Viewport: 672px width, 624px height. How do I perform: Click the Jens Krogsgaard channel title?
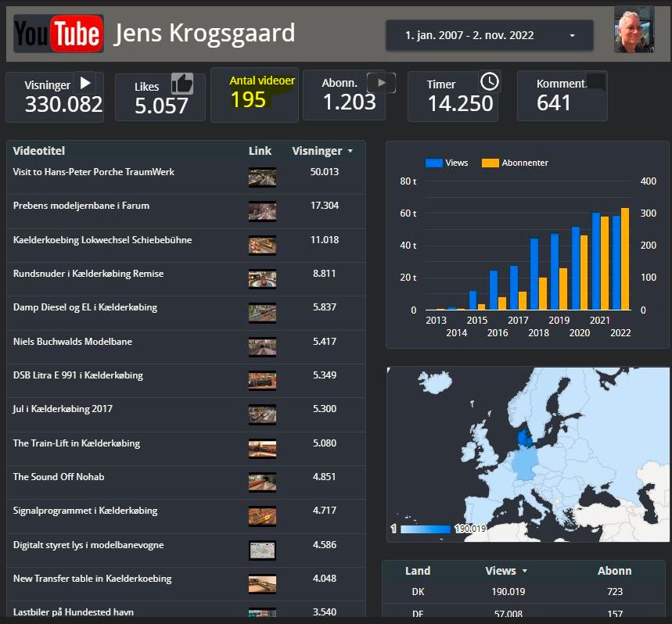click(204, 34)
